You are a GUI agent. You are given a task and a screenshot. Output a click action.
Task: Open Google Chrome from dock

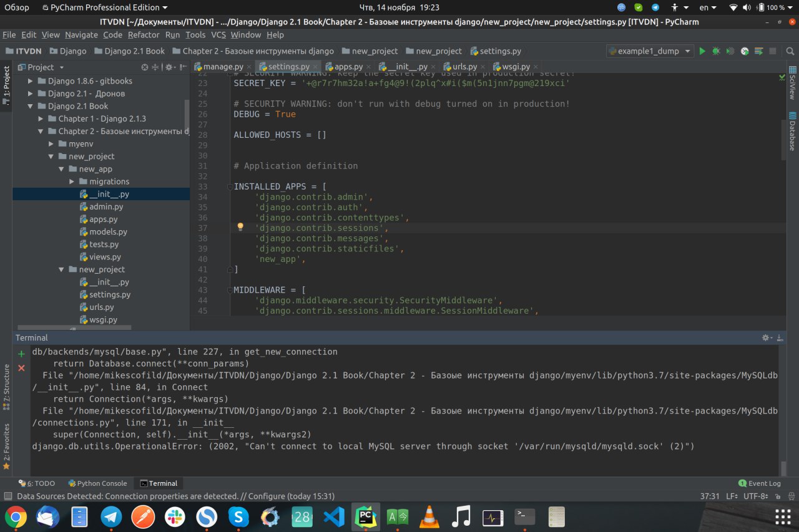point(16,516)
